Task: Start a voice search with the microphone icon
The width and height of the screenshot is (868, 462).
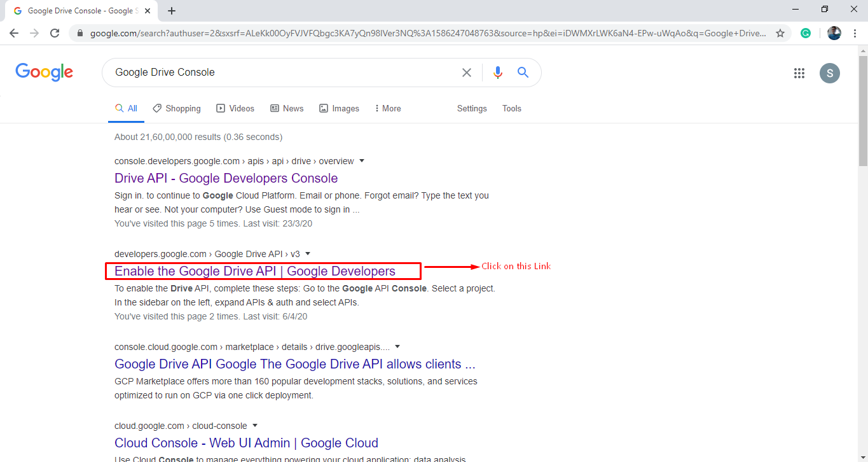Action: coord(498,72)
